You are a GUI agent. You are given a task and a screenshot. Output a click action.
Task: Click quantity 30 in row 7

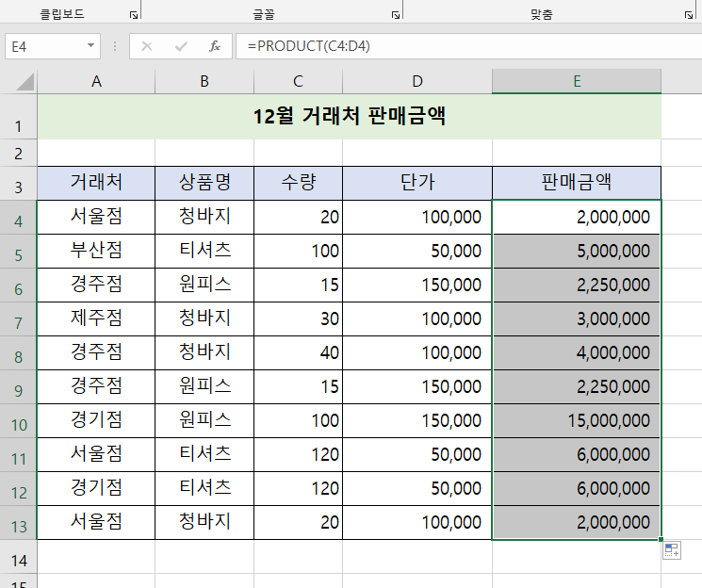(298, 319)
